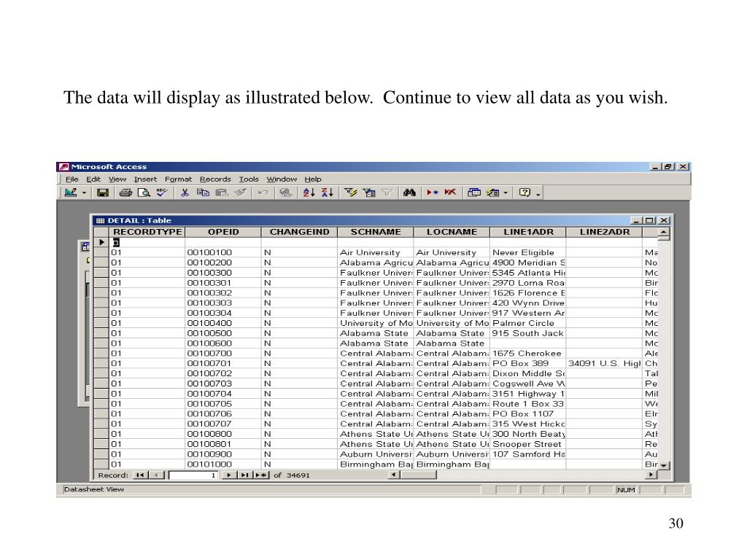Toggle the Apply Filter funnel icon

point(387,192)
